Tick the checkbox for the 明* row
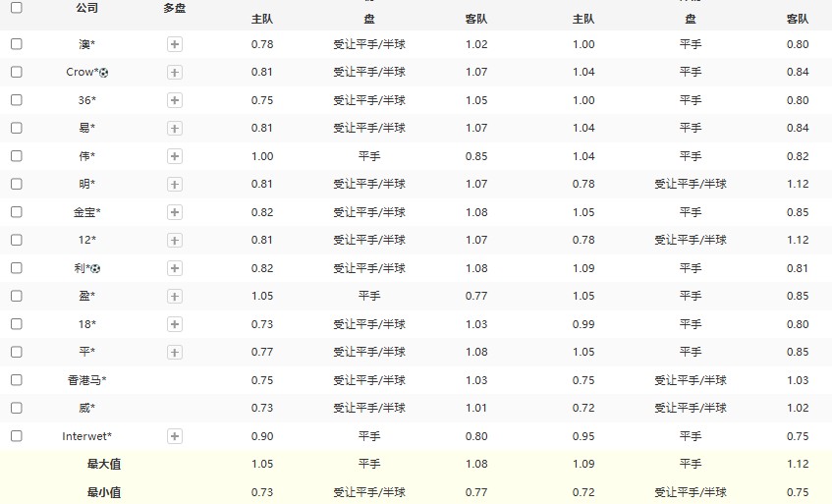This screenshot has height=504, width=832. click(x=17, y=184)
